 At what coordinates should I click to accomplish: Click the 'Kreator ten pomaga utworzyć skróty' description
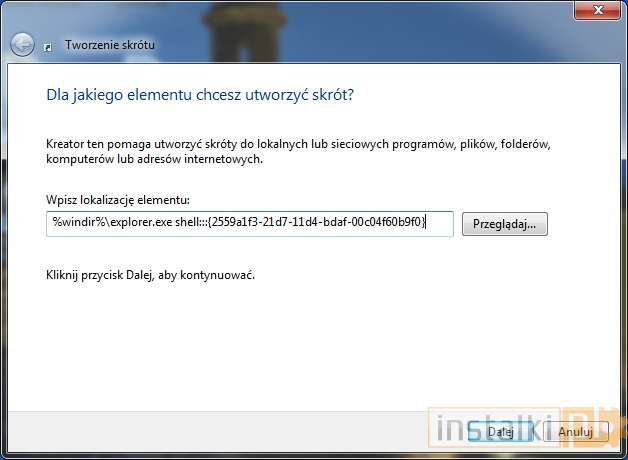point(298,152)
